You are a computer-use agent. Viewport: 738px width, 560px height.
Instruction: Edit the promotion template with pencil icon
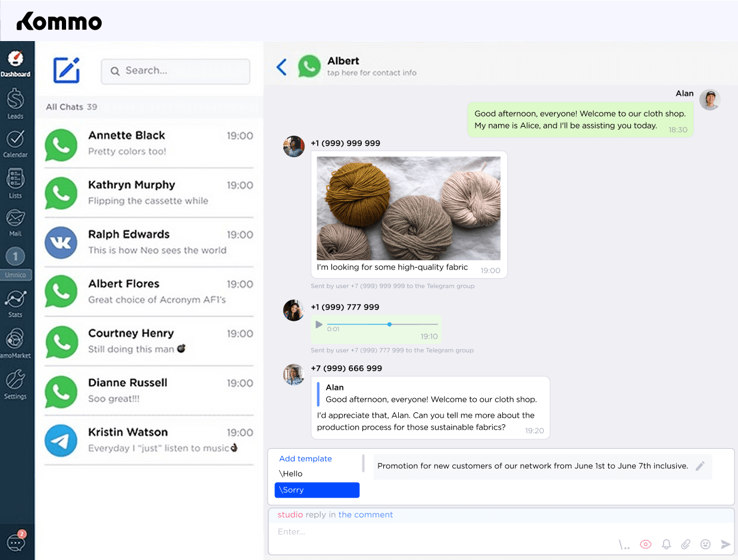700,466
